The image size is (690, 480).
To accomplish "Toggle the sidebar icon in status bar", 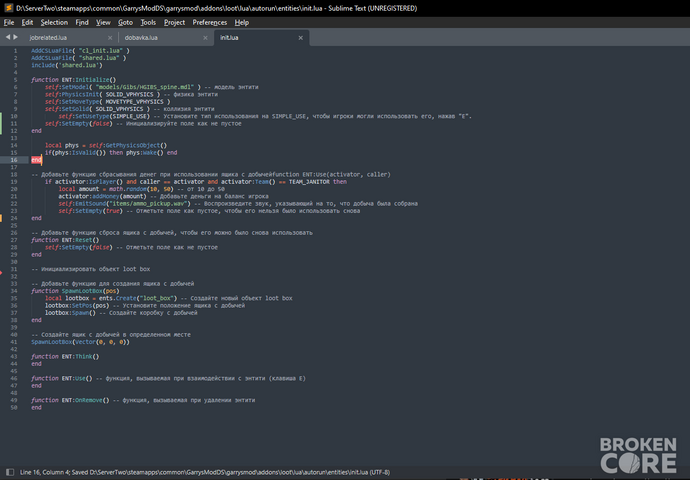I will (x=10, y=472).
